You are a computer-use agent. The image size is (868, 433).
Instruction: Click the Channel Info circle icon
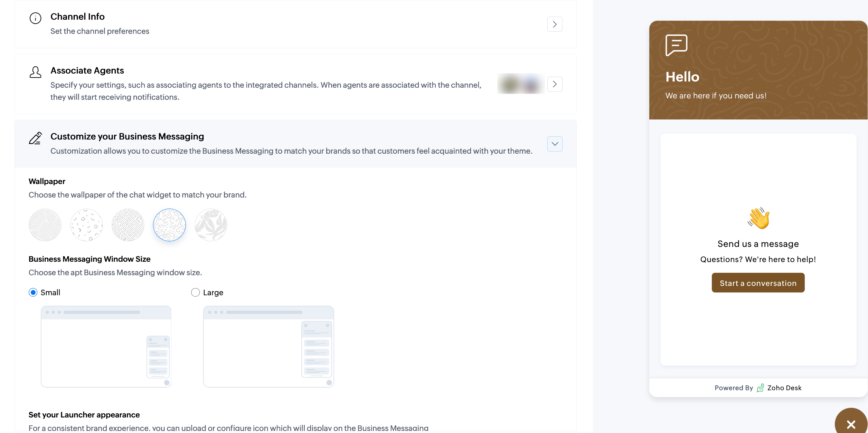[x=35, y=18]
